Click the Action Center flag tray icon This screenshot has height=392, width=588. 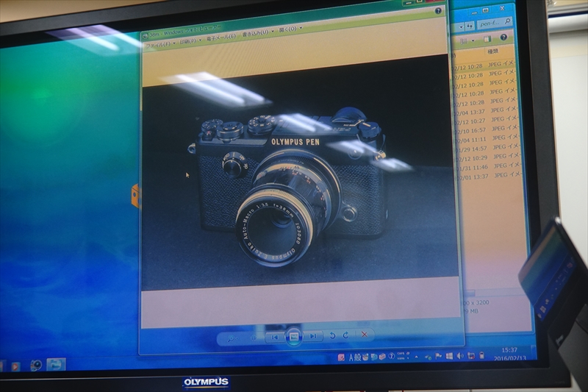438,356
